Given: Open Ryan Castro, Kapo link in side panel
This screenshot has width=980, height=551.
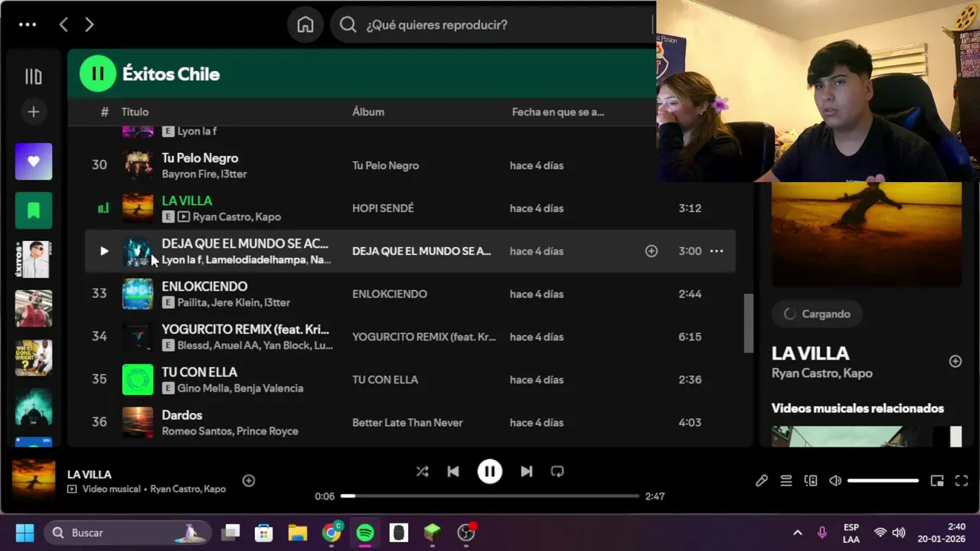Looking at the screenshot, I should pos(822,373).
